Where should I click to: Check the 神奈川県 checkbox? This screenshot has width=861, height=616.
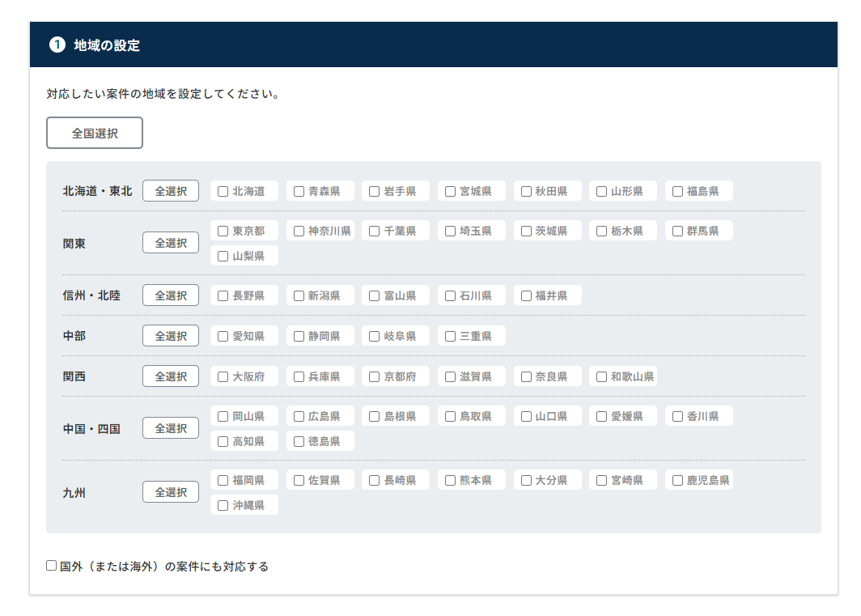coord(299,232)
